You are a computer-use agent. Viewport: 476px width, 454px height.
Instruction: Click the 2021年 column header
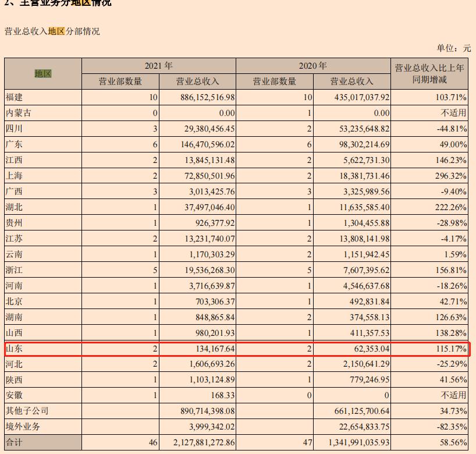[158, 66]
